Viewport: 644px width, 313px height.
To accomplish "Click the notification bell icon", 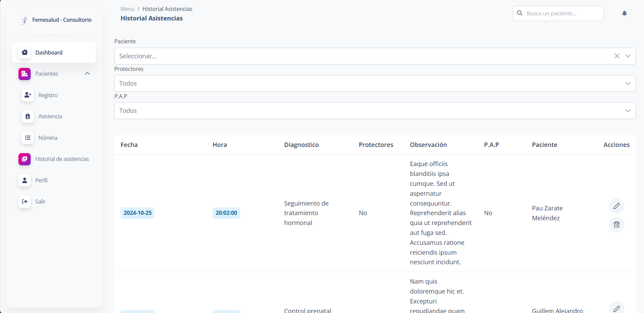I will [624, 13].
